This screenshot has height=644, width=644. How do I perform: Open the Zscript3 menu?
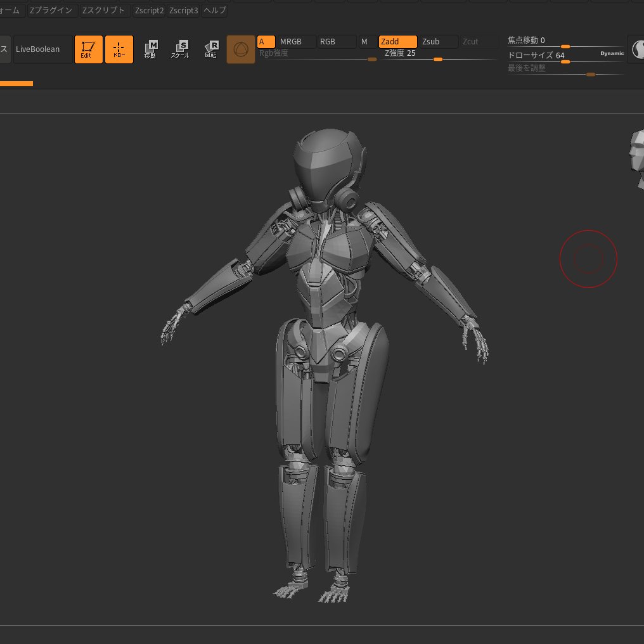pyautogui.click(x=183, y=11)
